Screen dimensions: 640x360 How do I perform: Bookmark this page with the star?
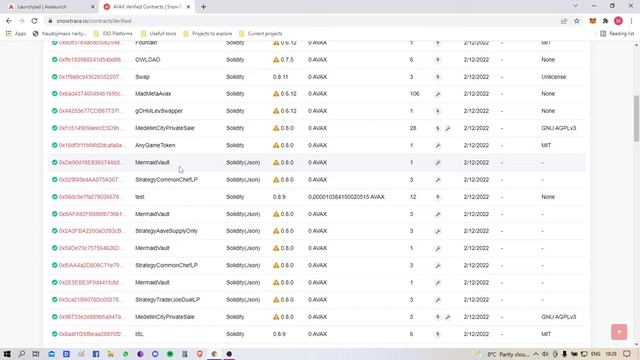click(577, 21)
